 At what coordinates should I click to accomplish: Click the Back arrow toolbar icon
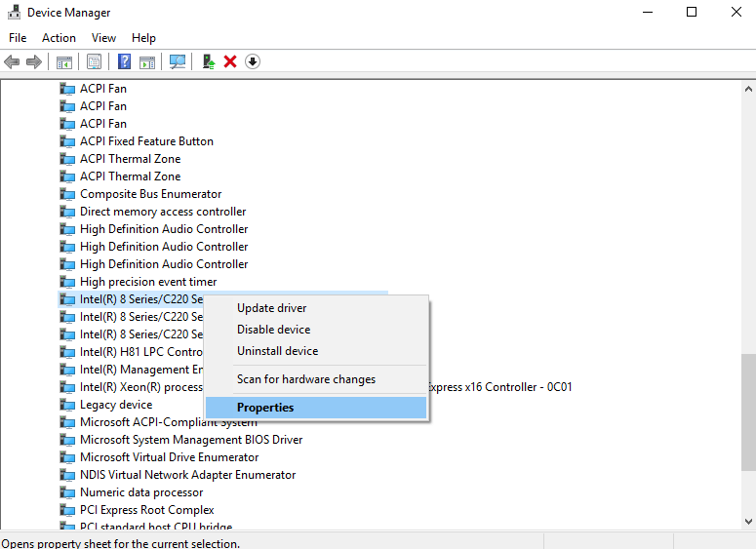point(12,61)
